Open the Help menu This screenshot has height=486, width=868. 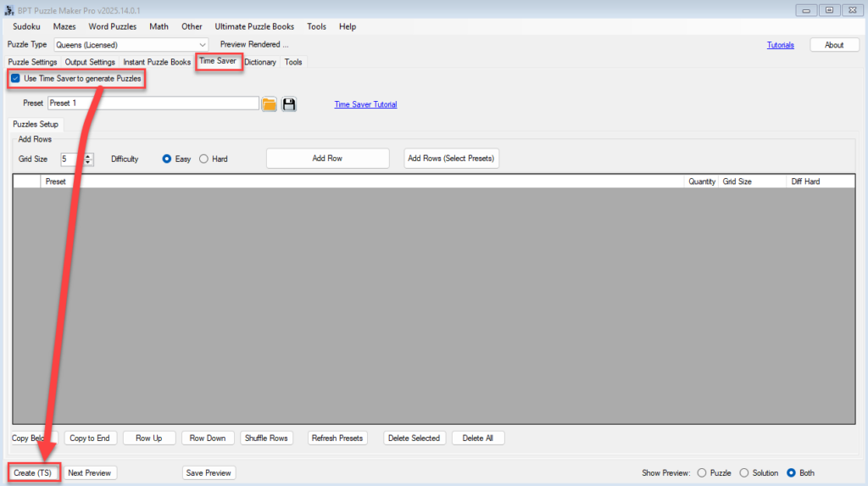click(348, 26)
